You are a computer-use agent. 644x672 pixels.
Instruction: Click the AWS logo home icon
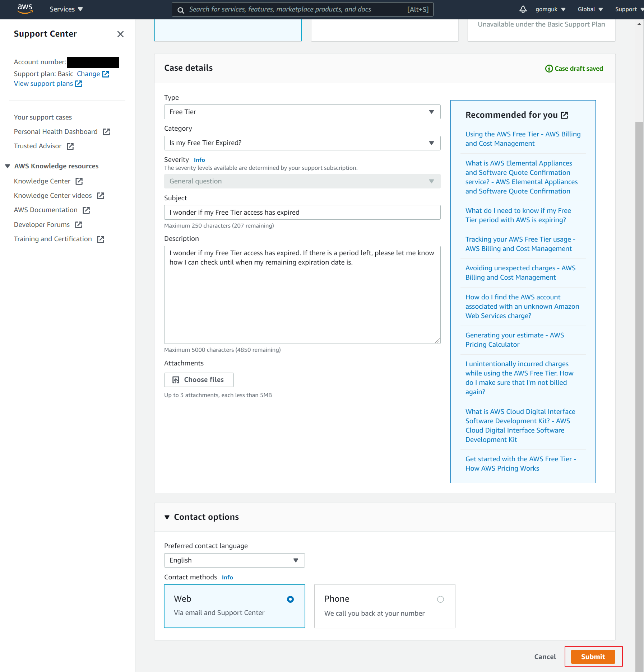click(x=25, y=9)
